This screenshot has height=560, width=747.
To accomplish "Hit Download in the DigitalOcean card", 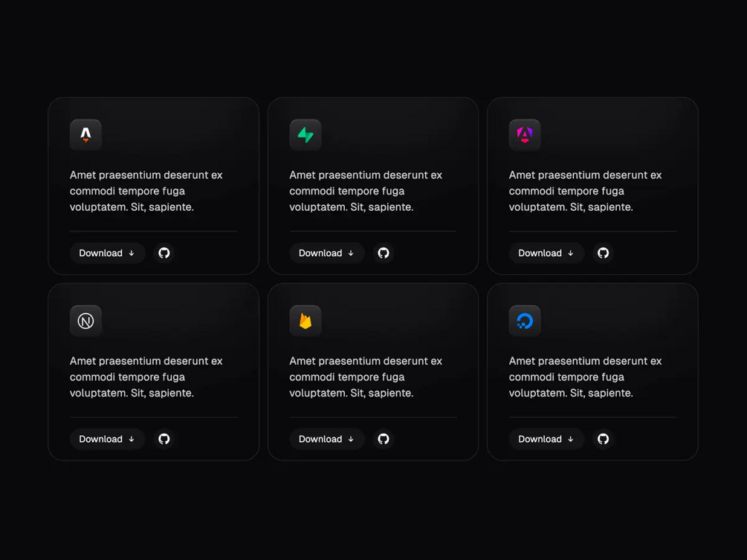I will (546, 439).
